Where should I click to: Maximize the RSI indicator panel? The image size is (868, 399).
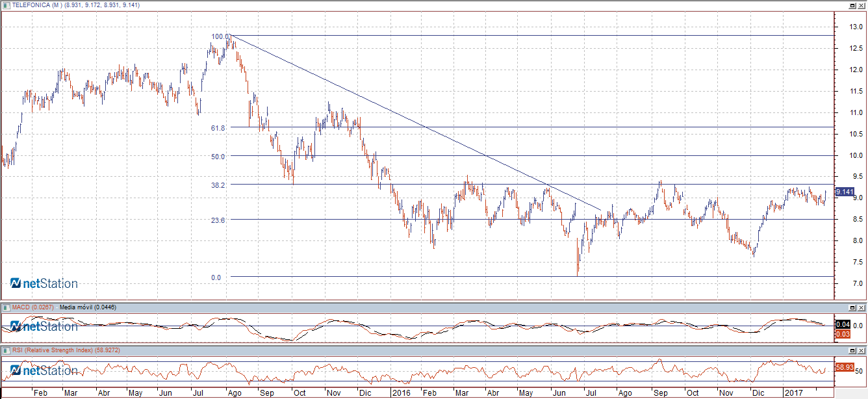(x=852, y=350)
